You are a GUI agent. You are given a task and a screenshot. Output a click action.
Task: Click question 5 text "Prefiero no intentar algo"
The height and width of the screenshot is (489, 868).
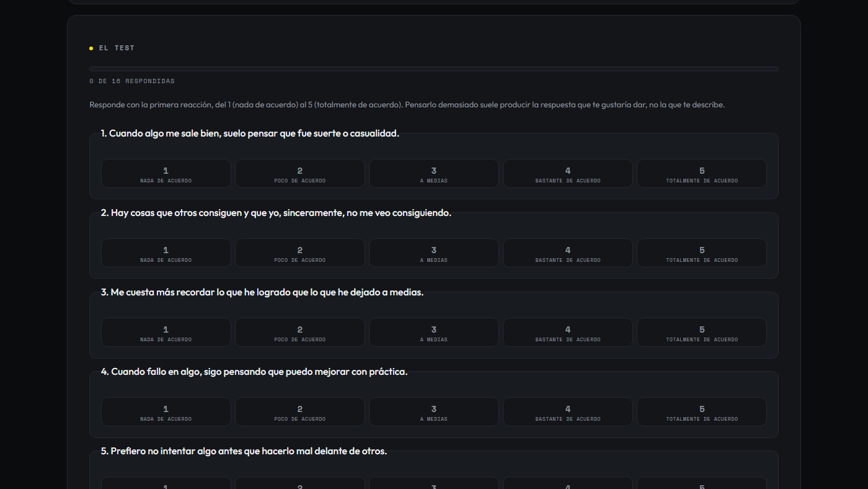click(x=244, y=451)
